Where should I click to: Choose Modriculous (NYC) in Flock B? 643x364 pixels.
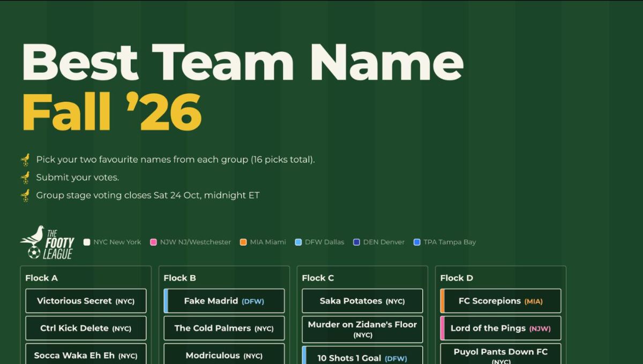[x=224, y=354]
